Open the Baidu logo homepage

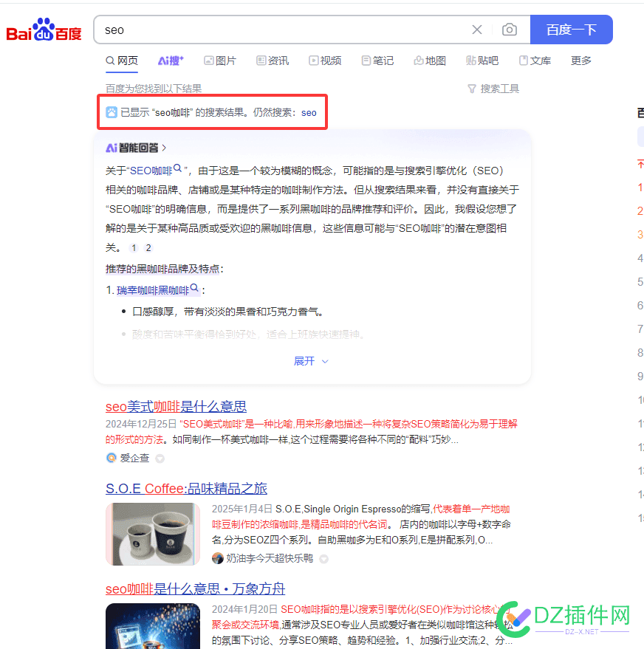point(44,30)
